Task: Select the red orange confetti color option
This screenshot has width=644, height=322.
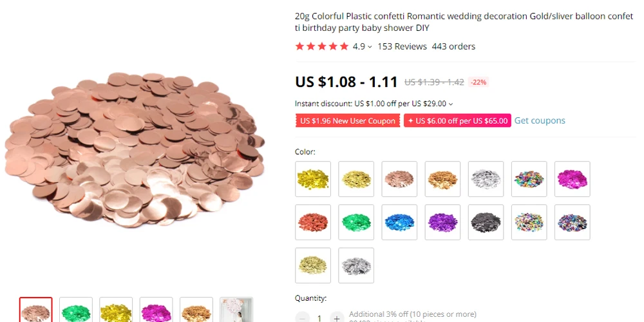Action: [x=313, y=222]
